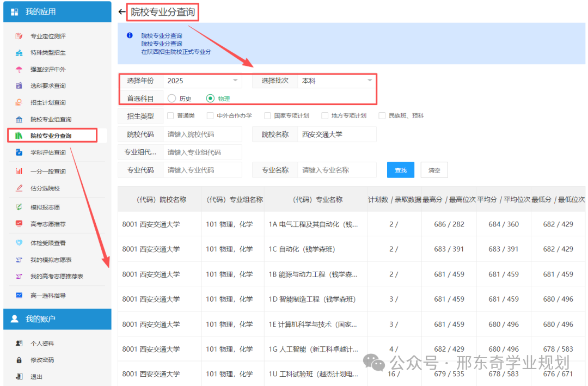The height and width of the screenshot is (386, 588).
Task: Expand the 选择批次 dropdown showing 本科
Action: click(x=336, y=81)
